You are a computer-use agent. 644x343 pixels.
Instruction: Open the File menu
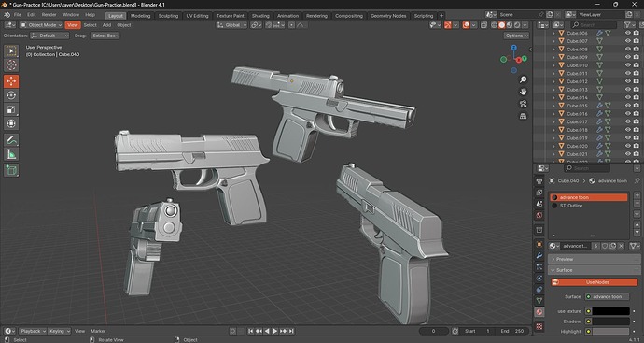point(18,15)
